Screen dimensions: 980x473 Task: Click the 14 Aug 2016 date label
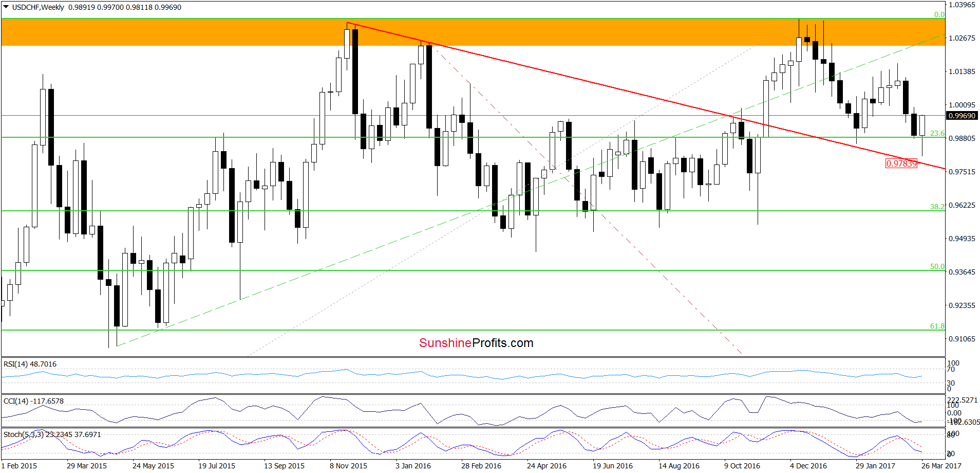pyautogui.click(x=679, y=466)
